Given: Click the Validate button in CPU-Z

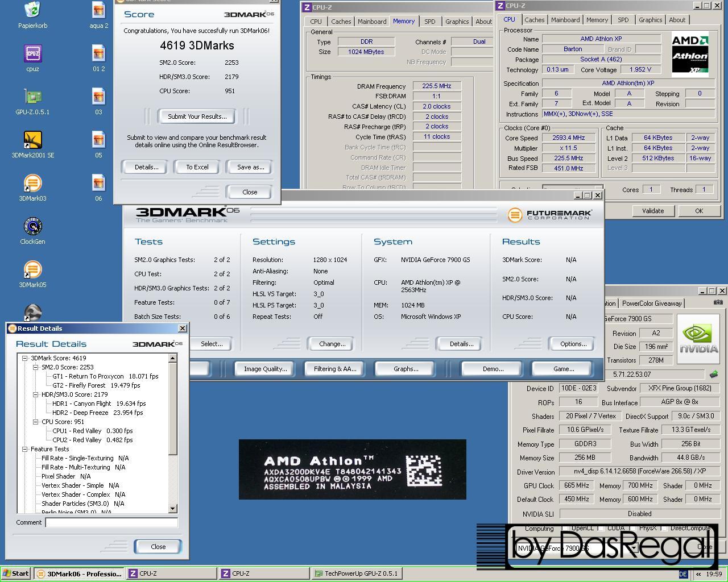Looking at the screenshot, I should 652,211.
